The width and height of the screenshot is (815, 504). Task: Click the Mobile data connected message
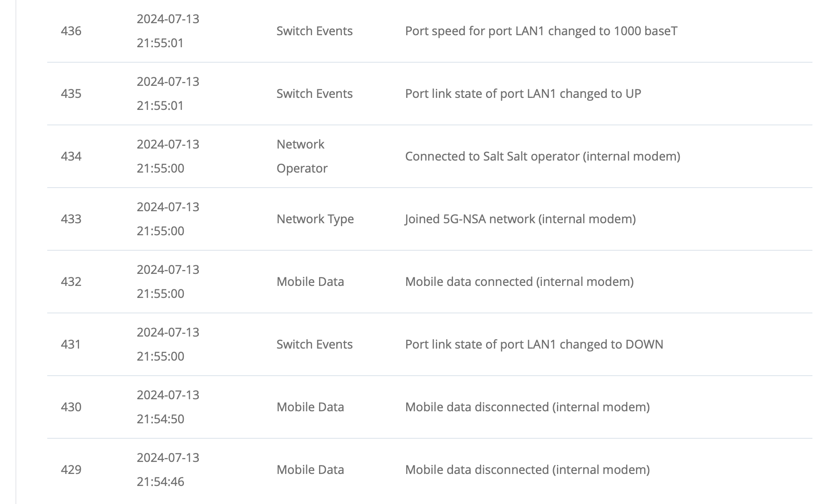click(520, 282)
